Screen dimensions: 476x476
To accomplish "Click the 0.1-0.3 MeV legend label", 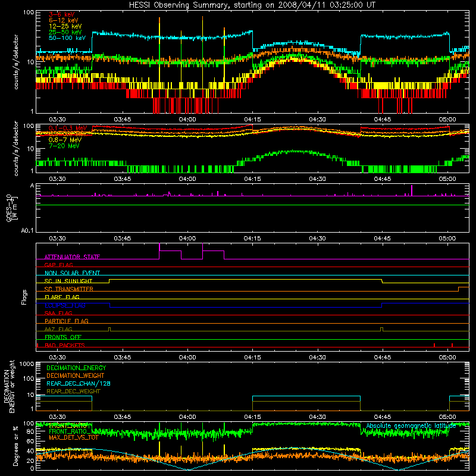I will click(68, 128).
